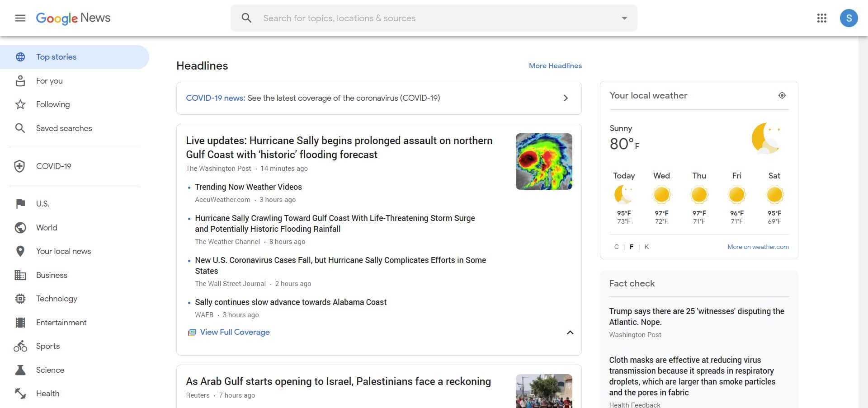Open Trump 25 witnesses fact check

click(697, 317)
